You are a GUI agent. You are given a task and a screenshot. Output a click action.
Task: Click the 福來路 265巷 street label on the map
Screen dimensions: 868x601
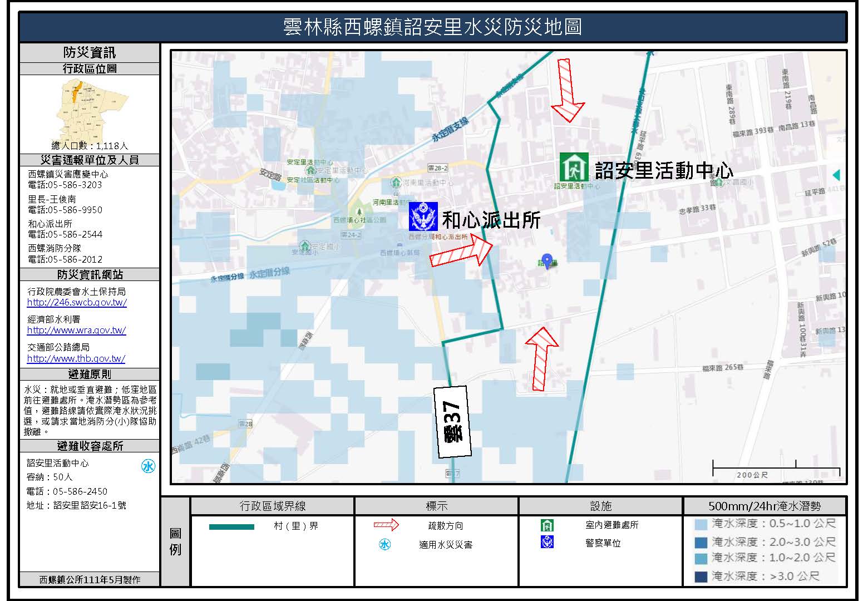(723, 368)
